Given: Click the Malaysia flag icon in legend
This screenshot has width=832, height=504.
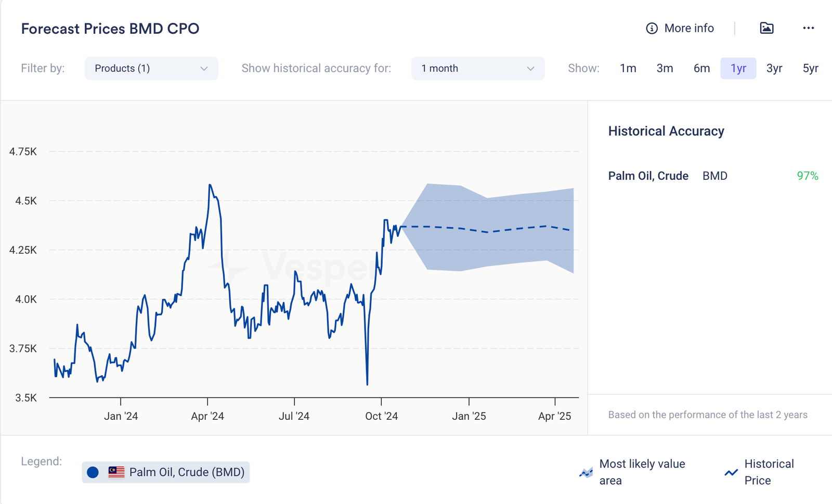Looking at the screenshot, I should (x=116, y=472).
